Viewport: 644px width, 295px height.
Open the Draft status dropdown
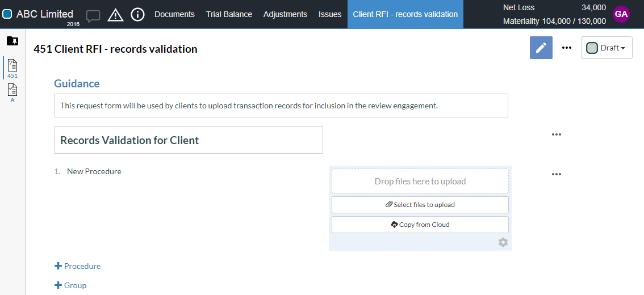pyautogui.click(x=606, y=48)
